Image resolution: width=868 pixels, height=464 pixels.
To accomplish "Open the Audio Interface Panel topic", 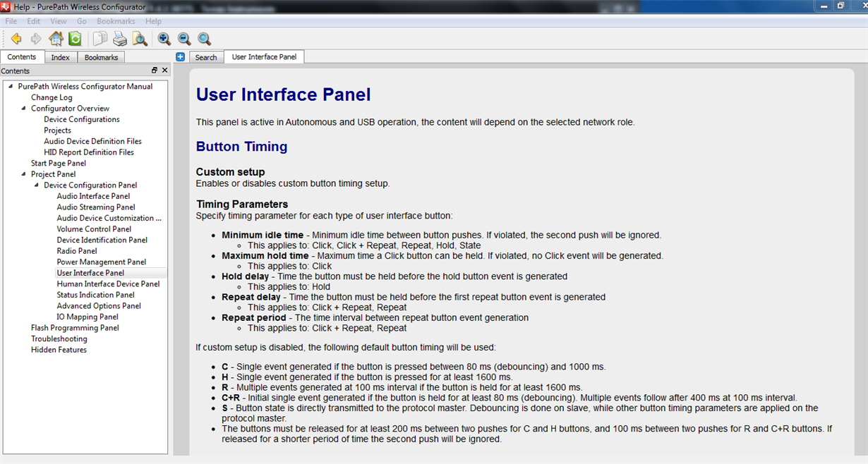I will (93, 196).
